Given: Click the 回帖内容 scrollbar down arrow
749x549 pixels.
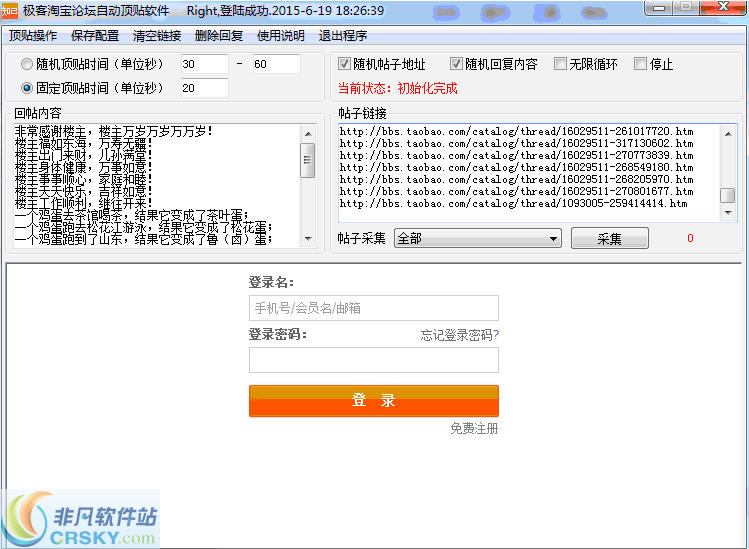Looking at the screenshot, I should [x=308, y=238].
